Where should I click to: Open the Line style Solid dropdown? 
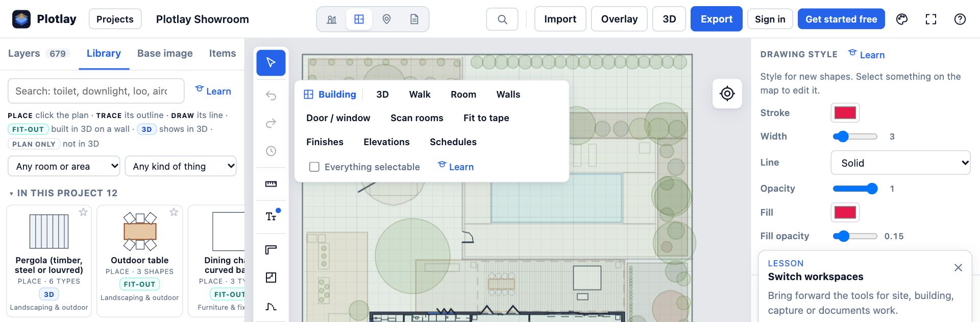pyautogui.click(x=900, y=163)
